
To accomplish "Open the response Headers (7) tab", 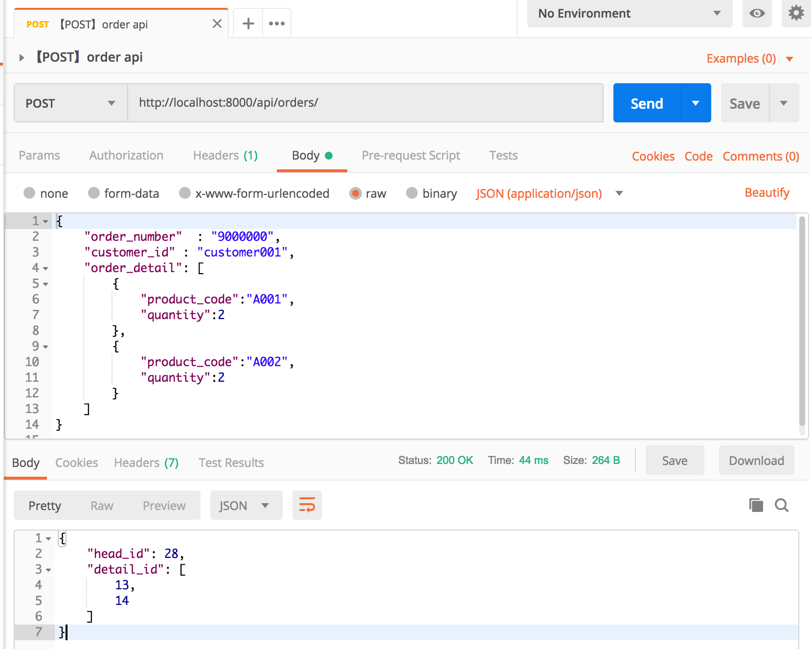I will [146, 463].
